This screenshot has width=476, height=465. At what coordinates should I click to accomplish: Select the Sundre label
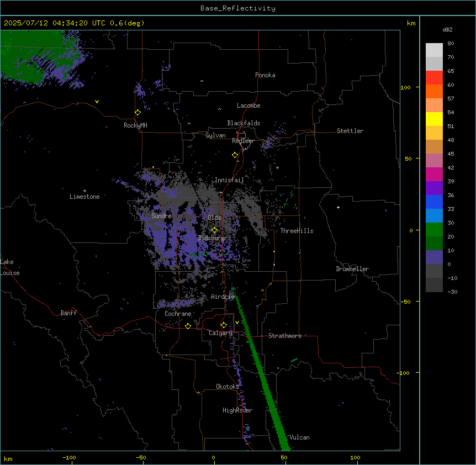click(161, 216)
